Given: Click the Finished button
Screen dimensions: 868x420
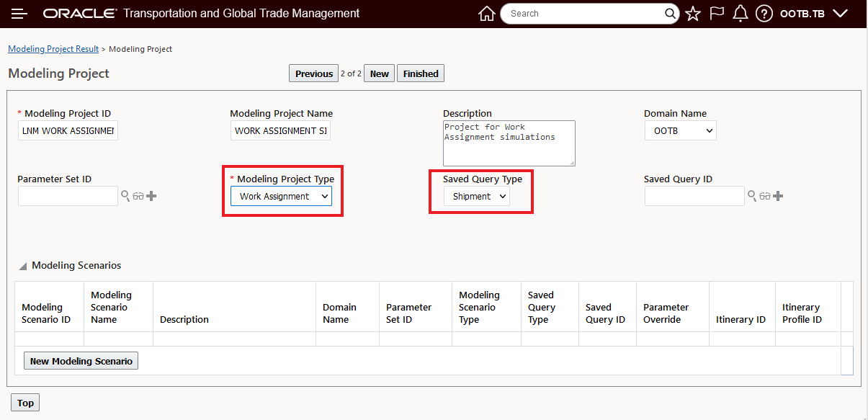Looking at the screenshot, I should point(421,73).
